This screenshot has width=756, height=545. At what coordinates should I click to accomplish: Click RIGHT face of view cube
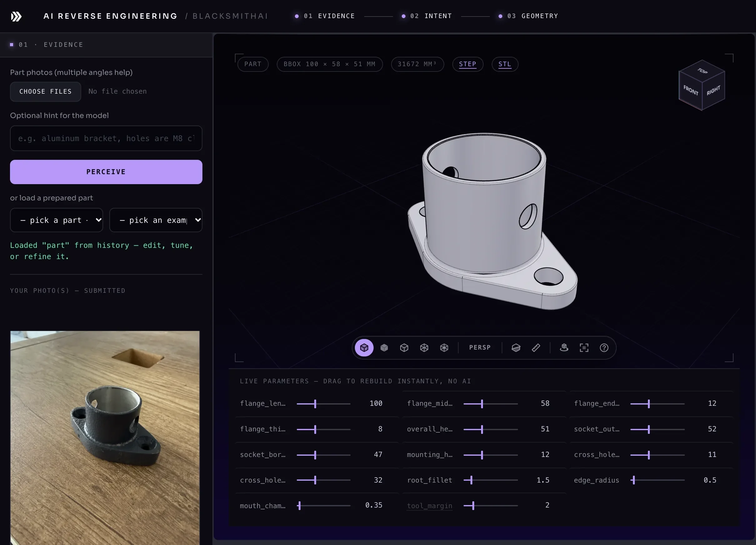713,90
